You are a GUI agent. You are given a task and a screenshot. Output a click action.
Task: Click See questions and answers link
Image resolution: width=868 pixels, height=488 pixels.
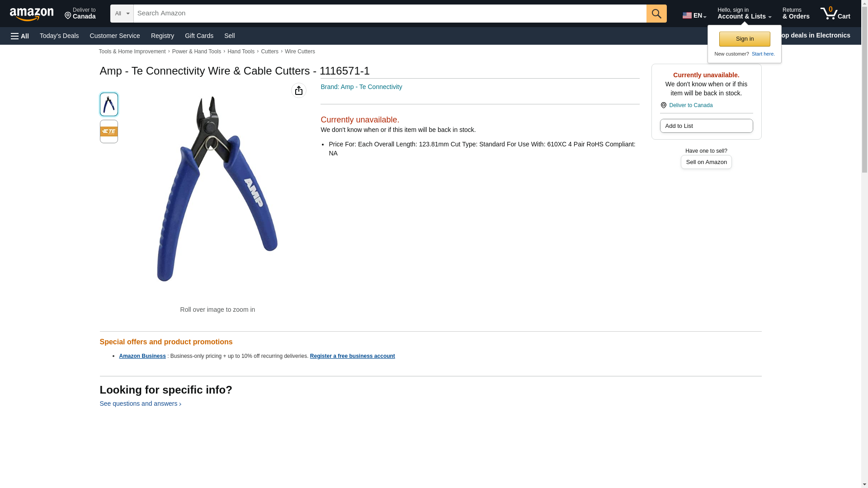coord(141,404)
